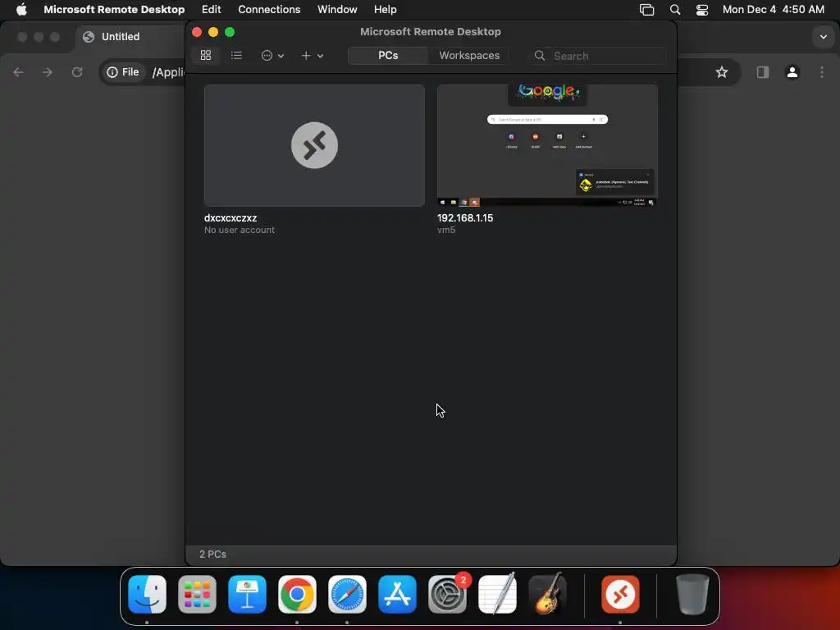Image resolution: width=840 pixels, height=630 pixels.
Task: Click the Stage Manager icon in the menu bar
Action: pos(646,10)
